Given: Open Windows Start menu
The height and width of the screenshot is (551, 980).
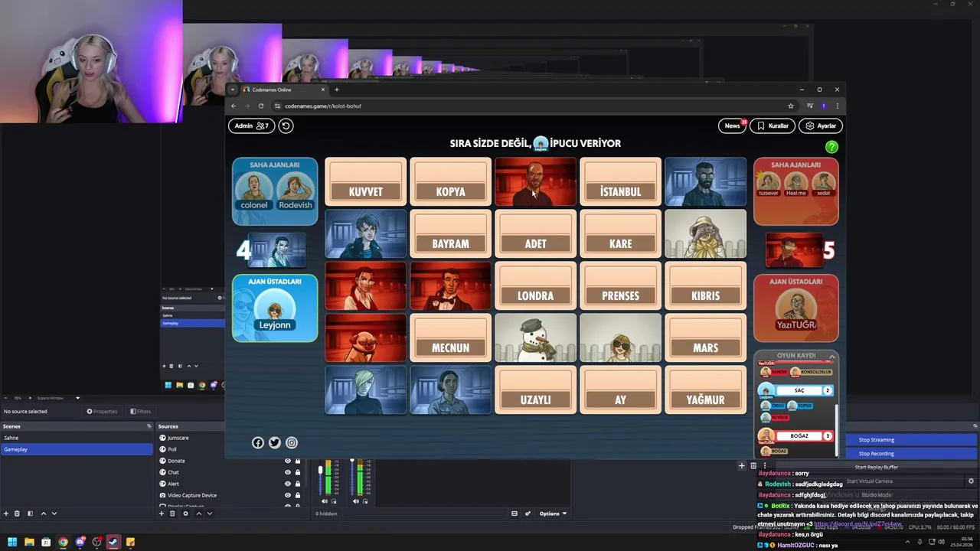Looking at the screenshot, I should (x=12, y=542).
